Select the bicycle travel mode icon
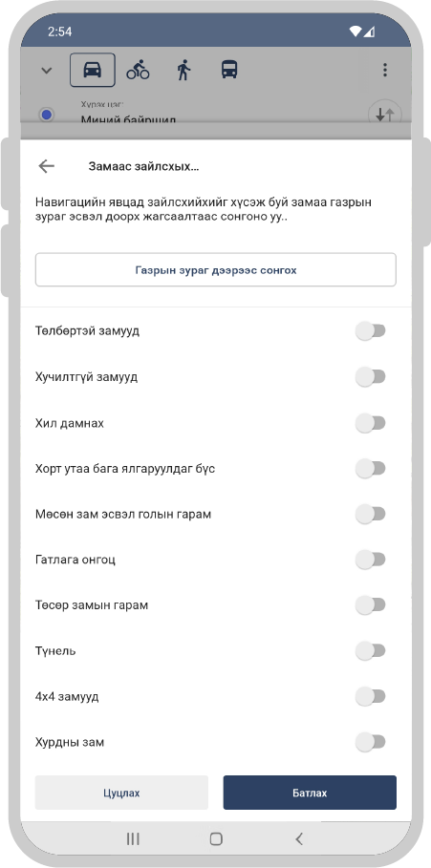Viewport: 431px width, 868px height. 138,71
